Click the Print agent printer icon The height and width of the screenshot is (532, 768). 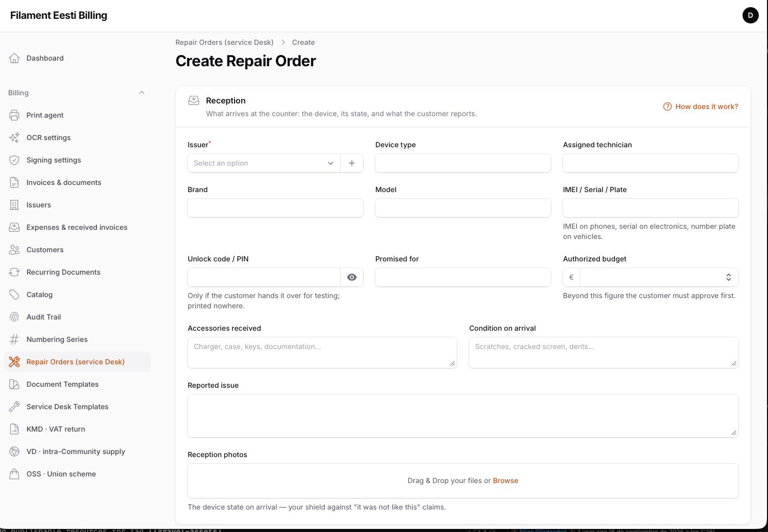pyautogui.click(x=14, y=115)
